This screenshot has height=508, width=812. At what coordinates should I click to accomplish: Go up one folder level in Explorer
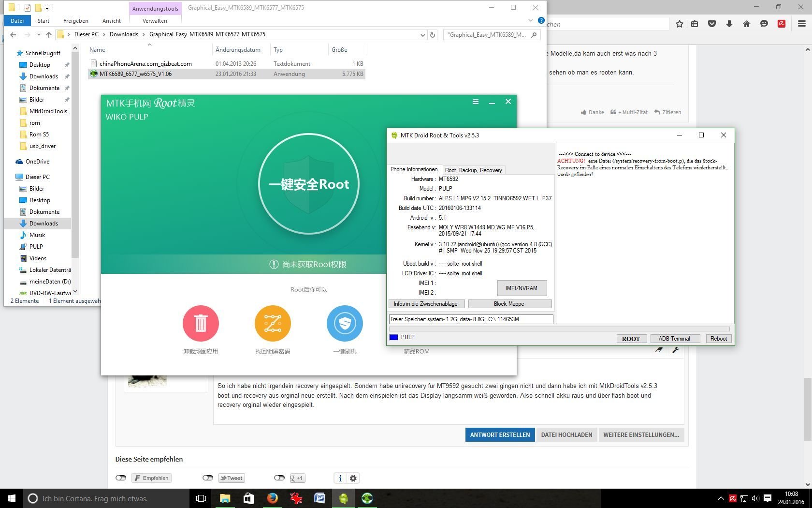tap(49, 34)
